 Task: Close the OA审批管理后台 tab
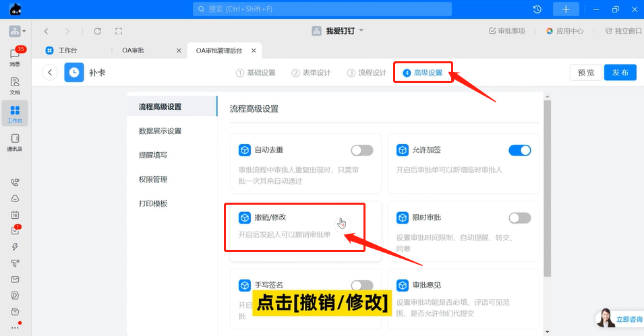[x=254, y=51]
